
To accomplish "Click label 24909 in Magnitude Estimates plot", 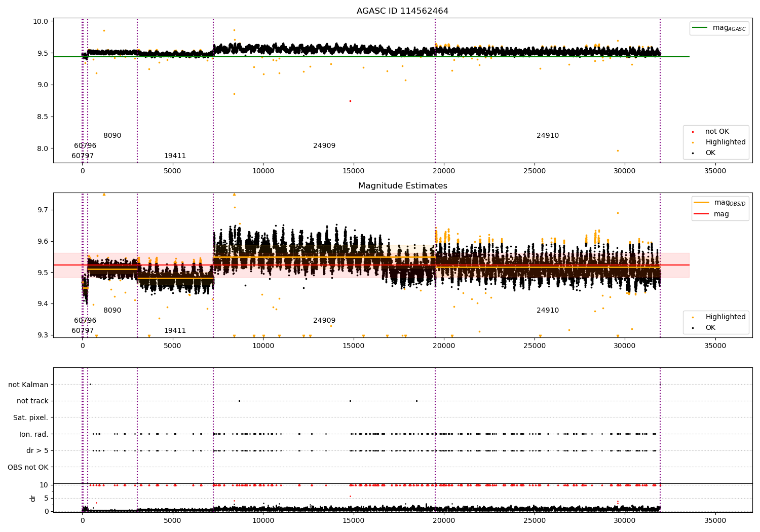I will tap(324, 321).
